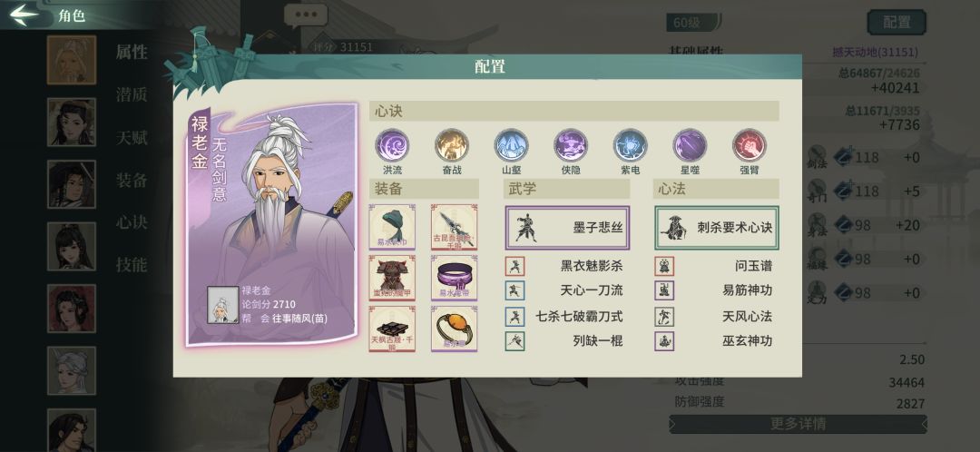Select the 刺杀要术心诀 inner skill
The height and width of the screenshot is (452, 980).
coord(717,228)
